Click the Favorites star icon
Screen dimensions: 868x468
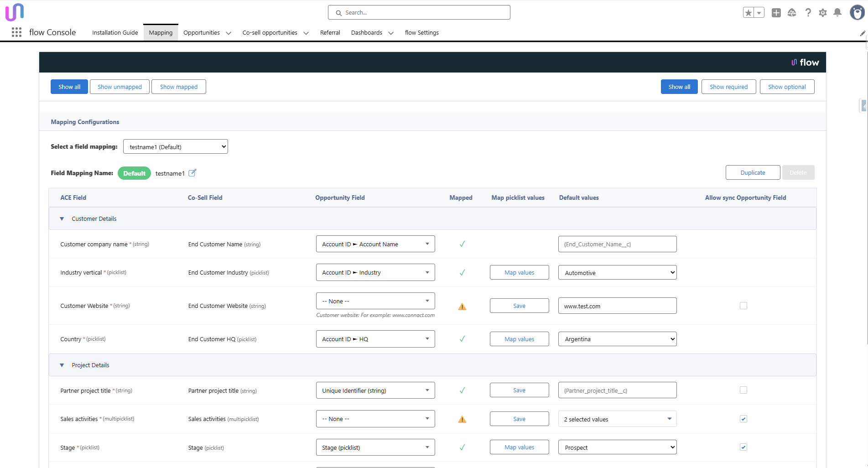[x=748, y=13]
